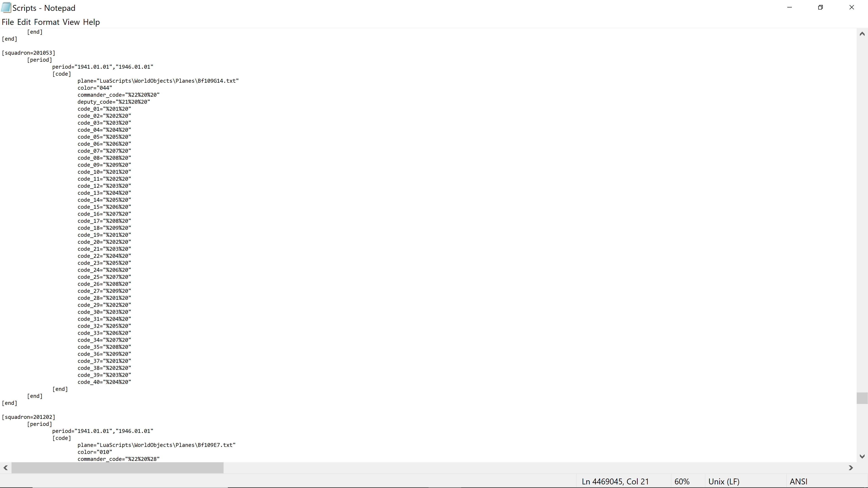Click the Notepad app icon in title bar
The image size is (868, 488).
(6, 7)
